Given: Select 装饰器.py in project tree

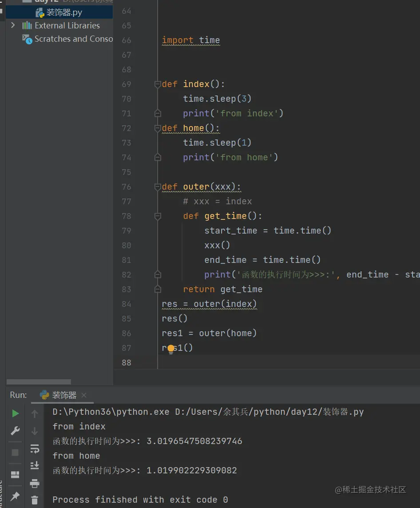Looking at the screenshot, I should point(59,12).
